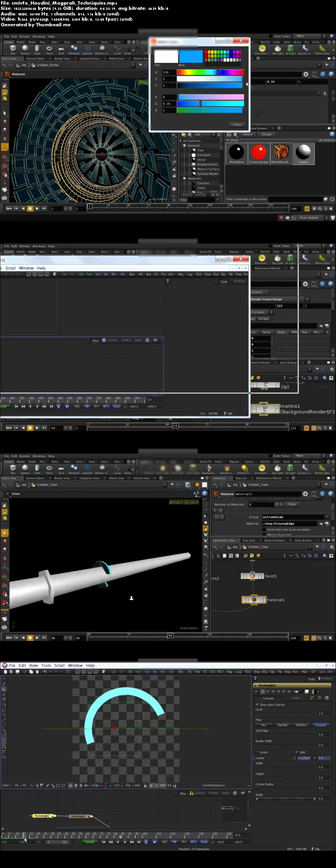Open the Scripts tab under Render Frame Range
The image size is (336, 868).
click(x=263, y=319)
